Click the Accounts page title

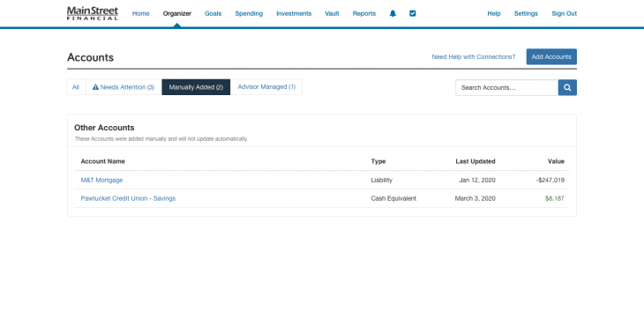click(x=90, y=57)
